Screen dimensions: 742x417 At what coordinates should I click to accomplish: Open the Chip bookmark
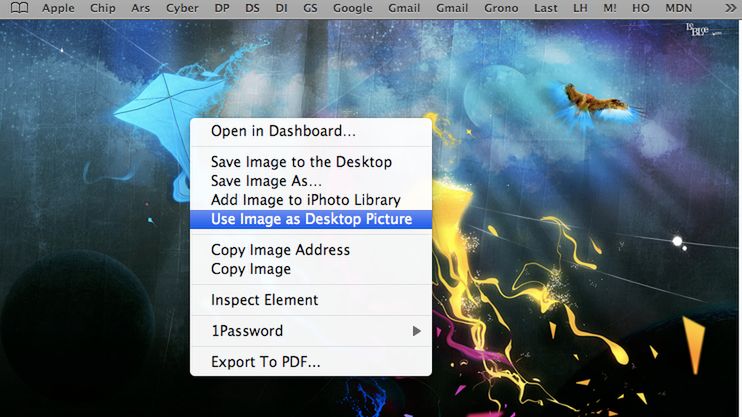tap(103, 8)
